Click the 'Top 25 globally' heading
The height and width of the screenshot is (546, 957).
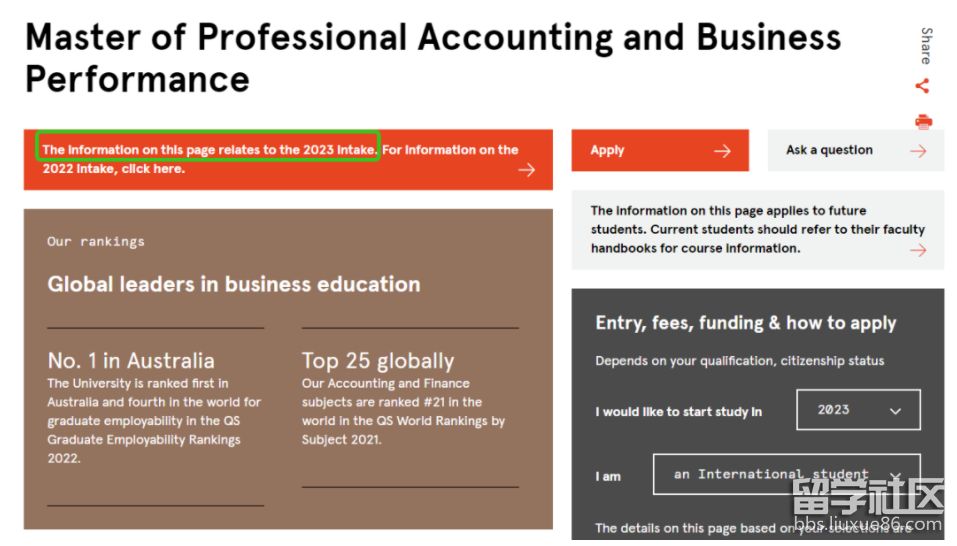[378, 361]
